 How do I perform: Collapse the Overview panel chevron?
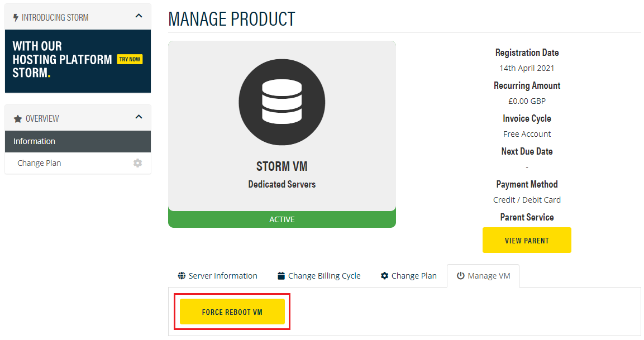point(139,117)
